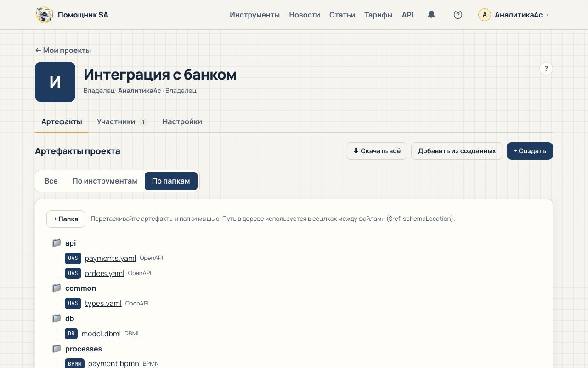Open the payments.yaml file

coord(110,258)
